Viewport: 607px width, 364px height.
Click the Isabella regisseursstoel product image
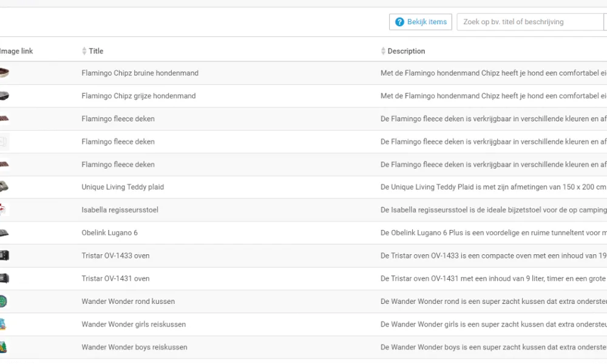[4, 210]
